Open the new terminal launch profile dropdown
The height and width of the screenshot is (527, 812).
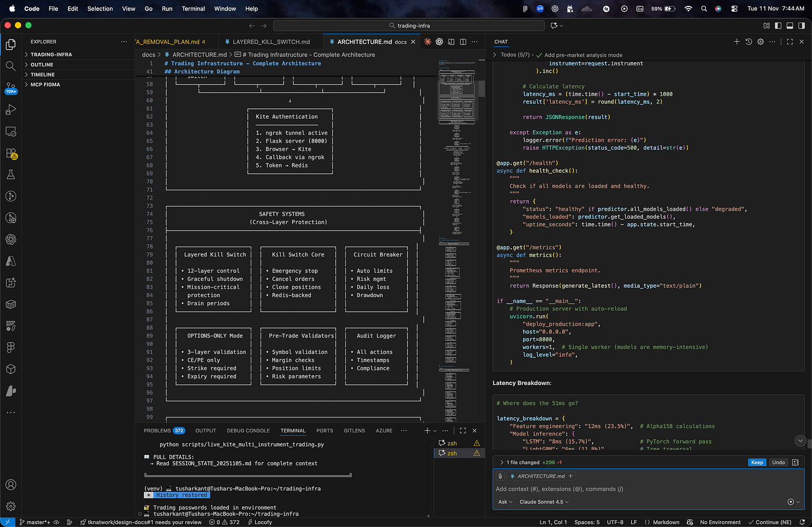point(435,431)
